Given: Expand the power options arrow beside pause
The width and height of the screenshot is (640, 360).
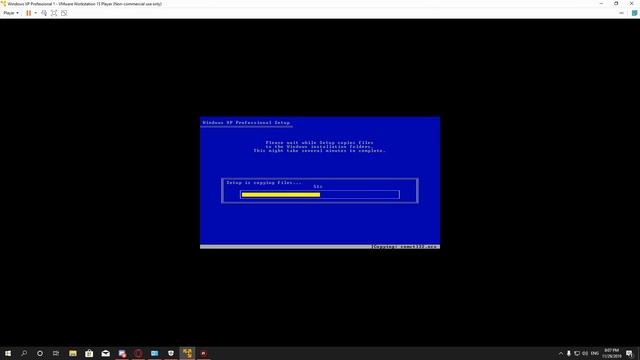Looking at the screenshot, I should pos(36,13).
